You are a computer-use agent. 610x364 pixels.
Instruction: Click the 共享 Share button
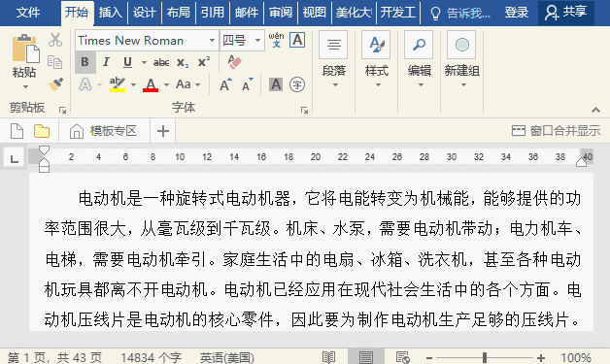point(566,13)
